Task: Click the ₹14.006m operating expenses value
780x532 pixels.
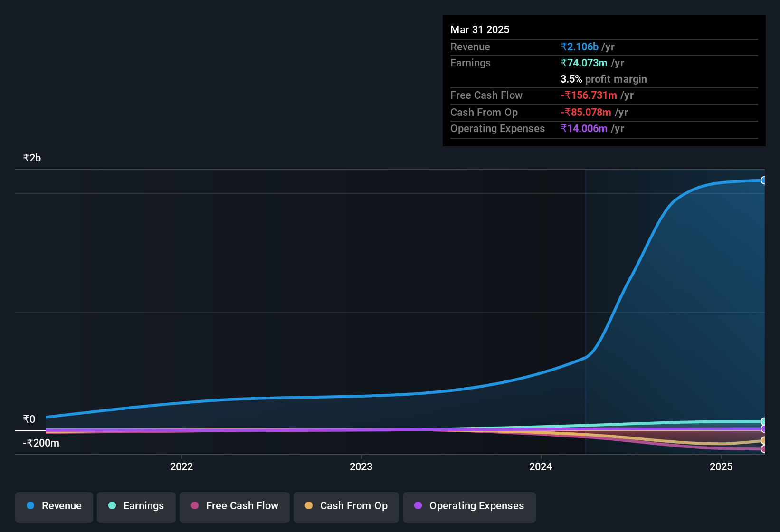Action: 584,129
